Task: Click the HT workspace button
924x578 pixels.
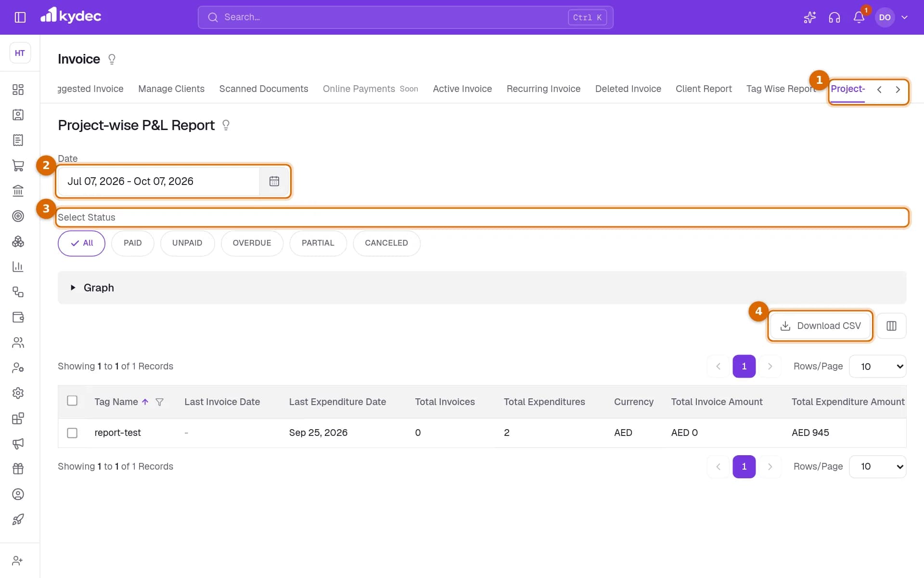Action: pos(20,53)
